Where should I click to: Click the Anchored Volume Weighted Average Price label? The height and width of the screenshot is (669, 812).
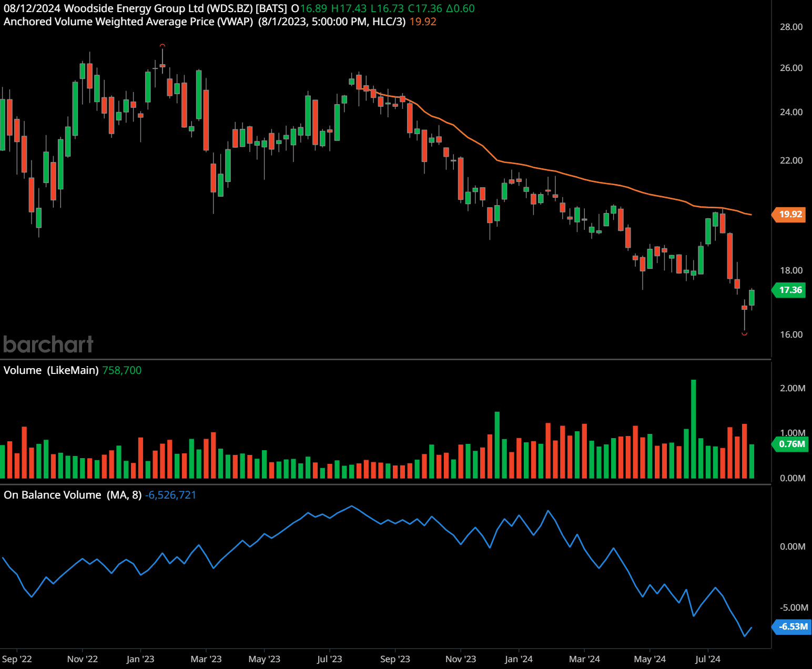[x=128, y=22]
